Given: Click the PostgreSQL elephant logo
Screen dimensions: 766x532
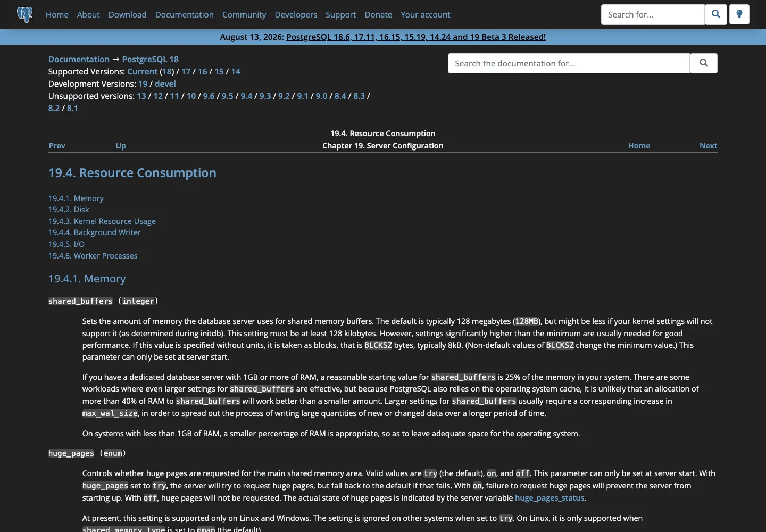Looking at the screenshot, I should [x=24, y=14].
